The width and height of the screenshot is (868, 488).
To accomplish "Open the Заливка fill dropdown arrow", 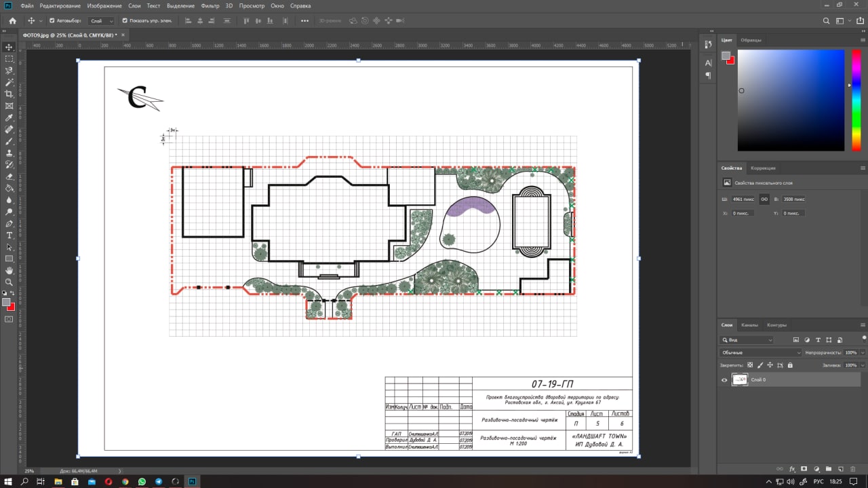I will (x=863, y=365).
